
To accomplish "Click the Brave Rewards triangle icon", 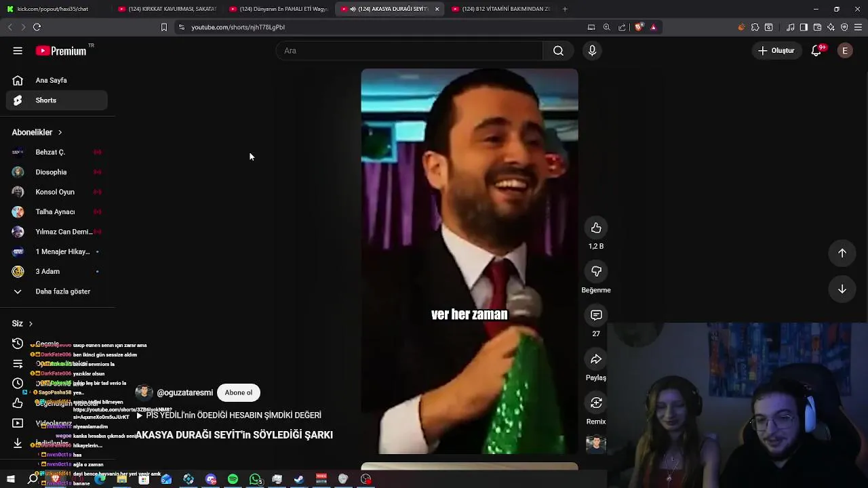I will (x=653, y=27).
